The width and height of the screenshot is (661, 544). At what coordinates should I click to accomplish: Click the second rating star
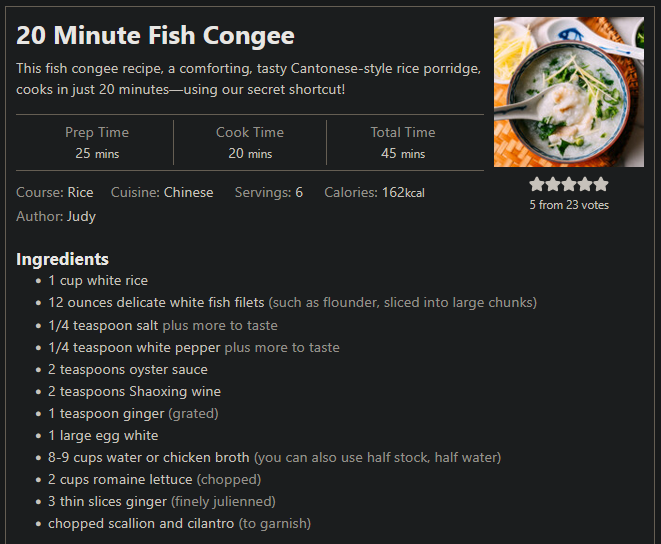point(553,184)
